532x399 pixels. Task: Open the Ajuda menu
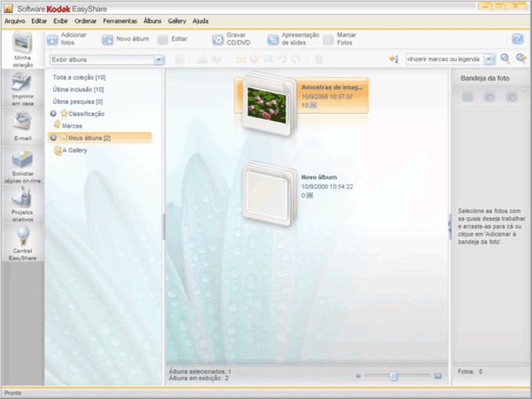coord(200,21)
